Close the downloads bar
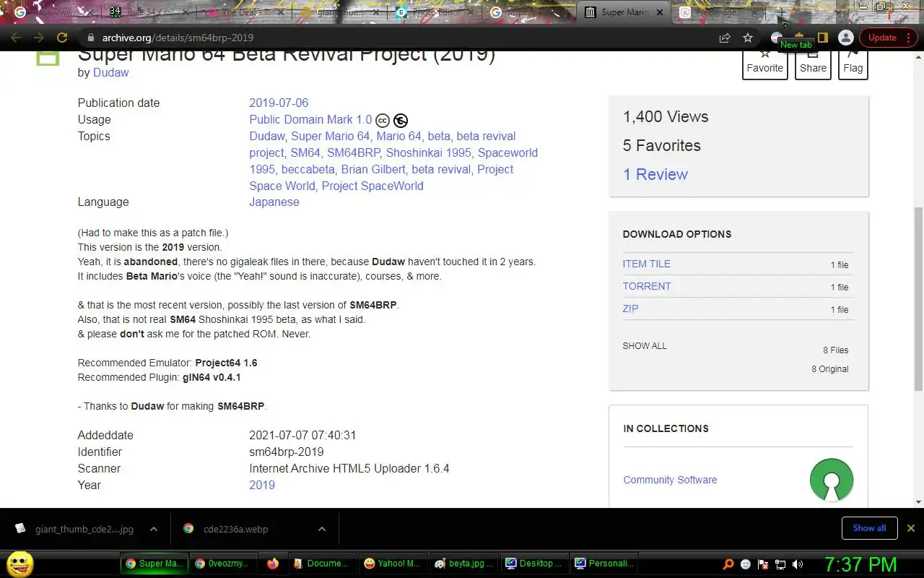 (910, 528)
